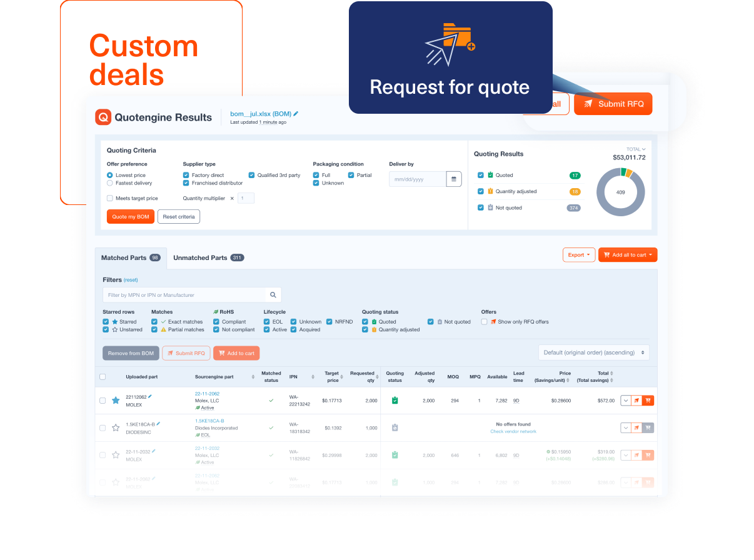Toggle Quantity adjusted in Quoting Results
The image size is (754, 560).
[x=480, y=191]
